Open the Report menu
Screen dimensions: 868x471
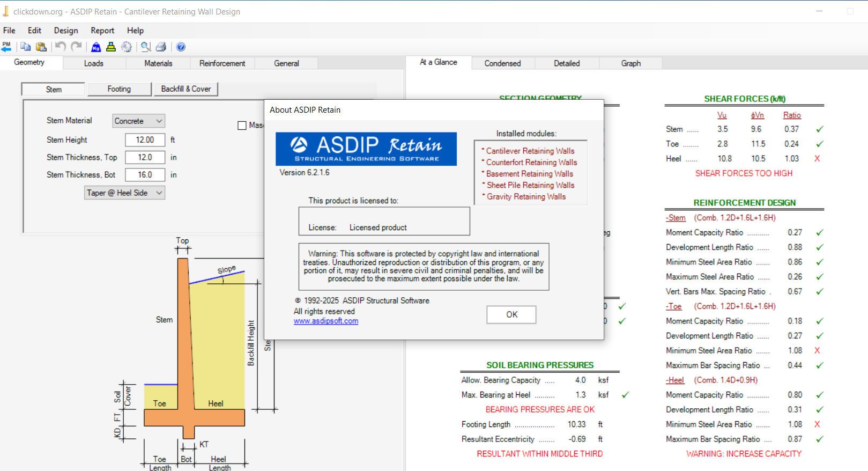[x=102, y=31]
